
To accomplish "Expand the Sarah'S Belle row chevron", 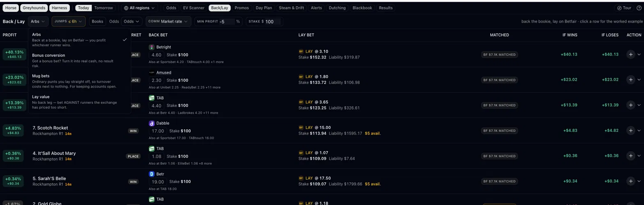I will coord(639,181).
